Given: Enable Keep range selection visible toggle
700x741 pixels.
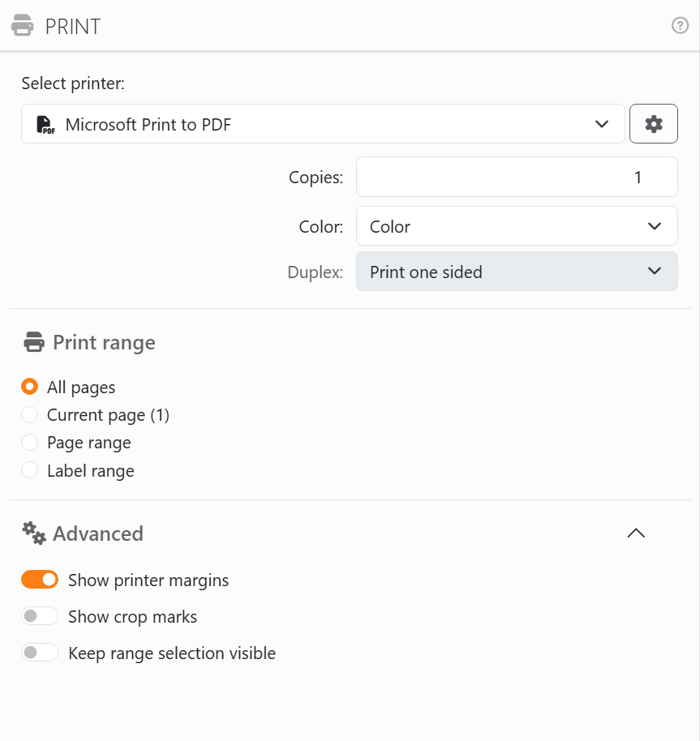Looking at the screenshot, I should tap(40, 652).
